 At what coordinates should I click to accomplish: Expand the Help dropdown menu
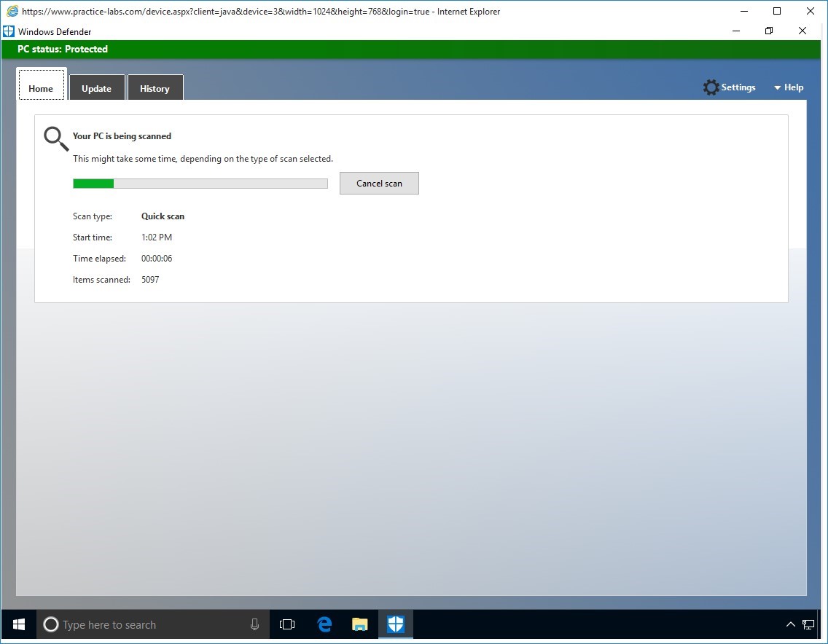[x=788, y=87]
